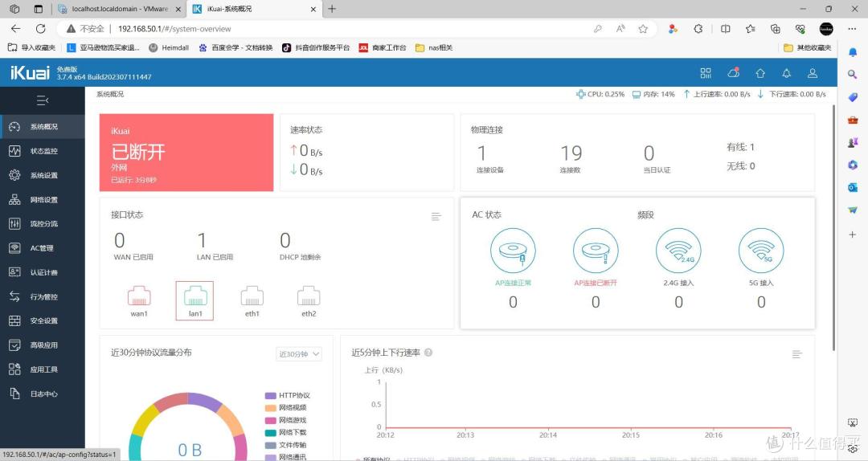868x461 pixels.
Task: Collapse the sidebar with hamburger icon
Action: coord(43,100)
